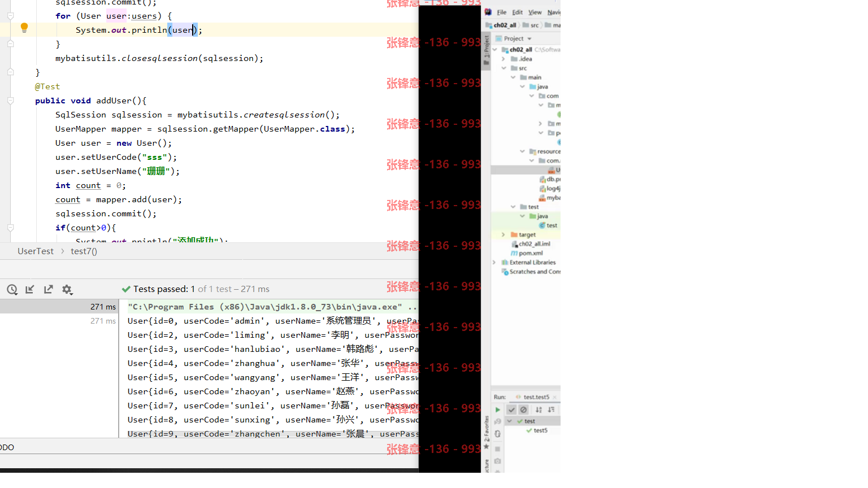Click the @Test annotation in editor

(x=47, y=86)
